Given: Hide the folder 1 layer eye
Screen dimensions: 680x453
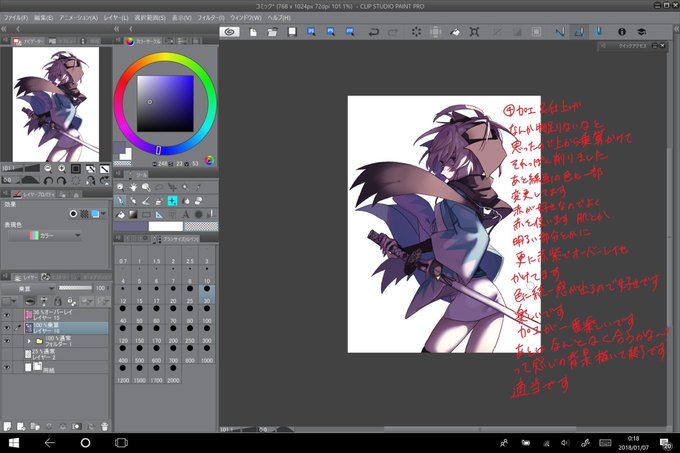Looking at the screenshot, I should 6,341.
